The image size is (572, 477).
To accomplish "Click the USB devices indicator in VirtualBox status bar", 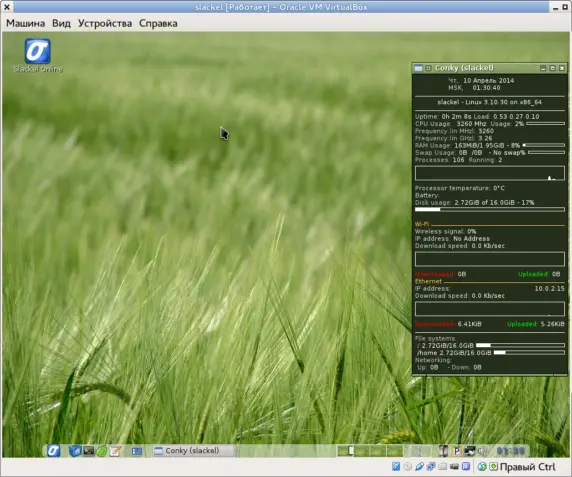I will (x=419, y=466).
